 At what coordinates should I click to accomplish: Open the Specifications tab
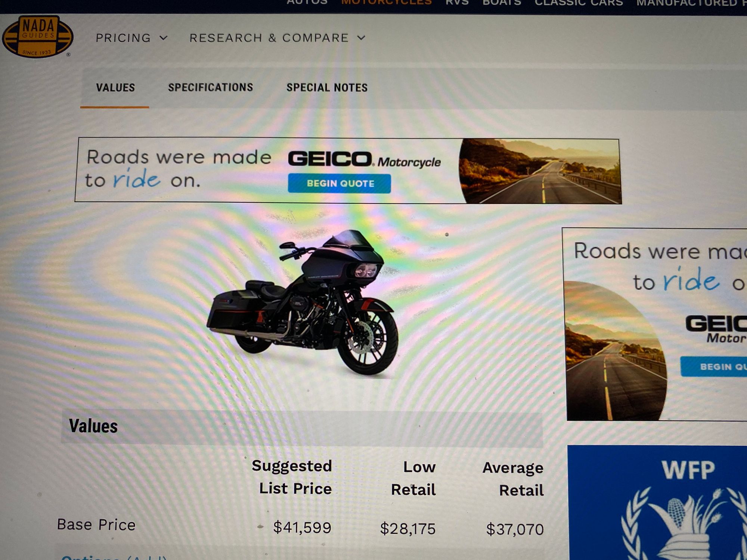pos(210,87)
